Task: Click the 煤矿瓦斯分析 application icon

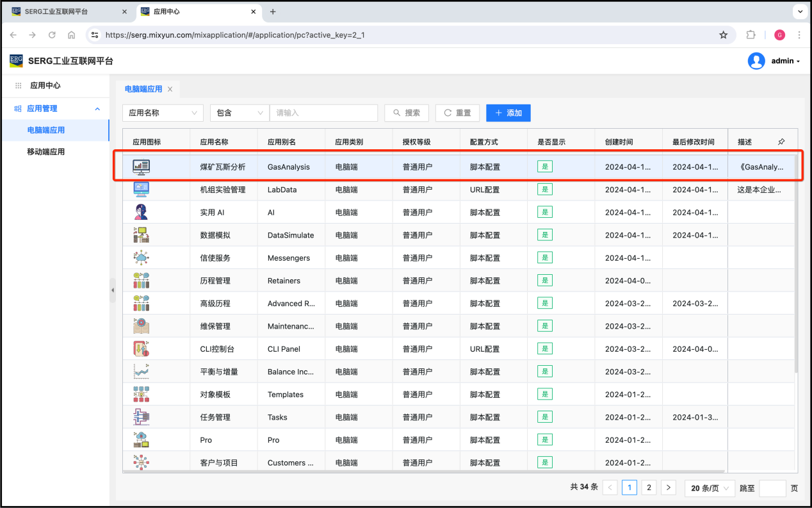Action: pos(141,167)
